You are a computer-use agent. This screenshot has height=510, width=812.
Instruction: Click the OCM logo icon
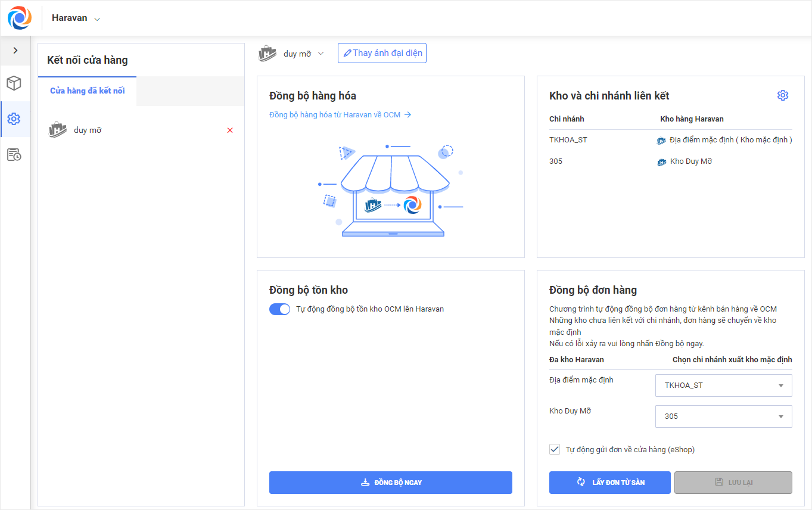[20, 18]
